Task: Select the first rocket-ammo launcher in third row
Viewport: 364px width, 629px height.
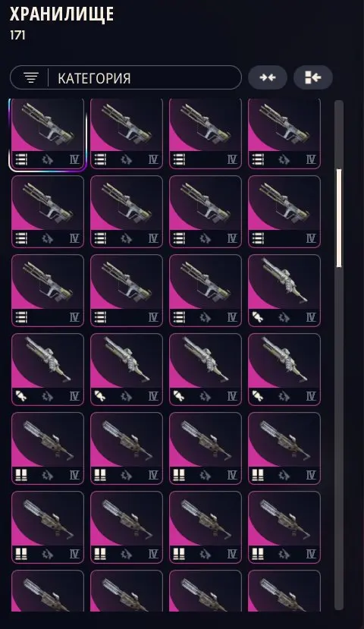Action: tap(284, 291)
